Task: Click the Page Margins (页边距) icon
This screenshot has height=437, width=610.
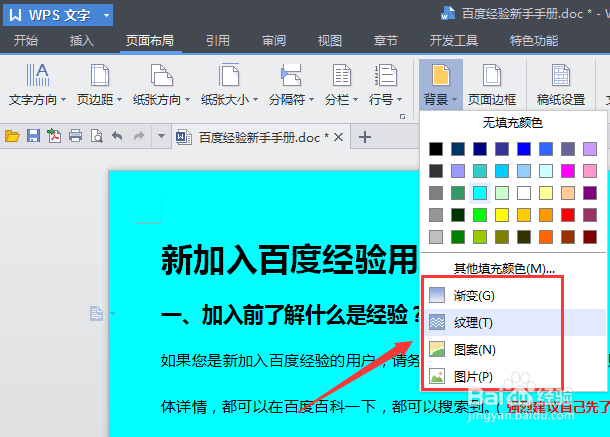Action: tap(100, 75)
